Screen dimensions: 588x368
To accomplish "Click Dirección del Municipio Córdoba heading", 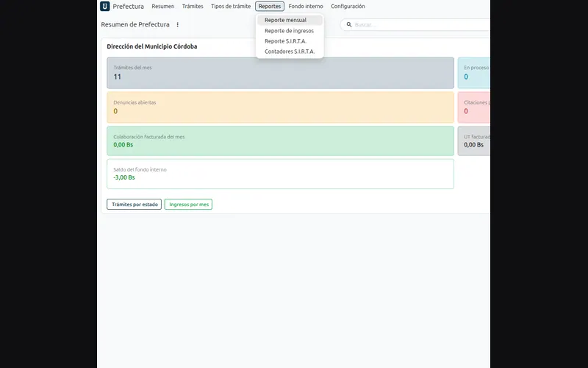I will coord(152,46).
